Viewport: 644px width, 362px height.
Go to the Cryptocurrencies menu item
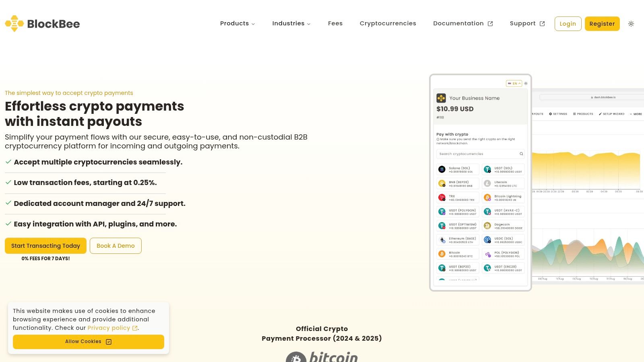(x=388, y=23)
